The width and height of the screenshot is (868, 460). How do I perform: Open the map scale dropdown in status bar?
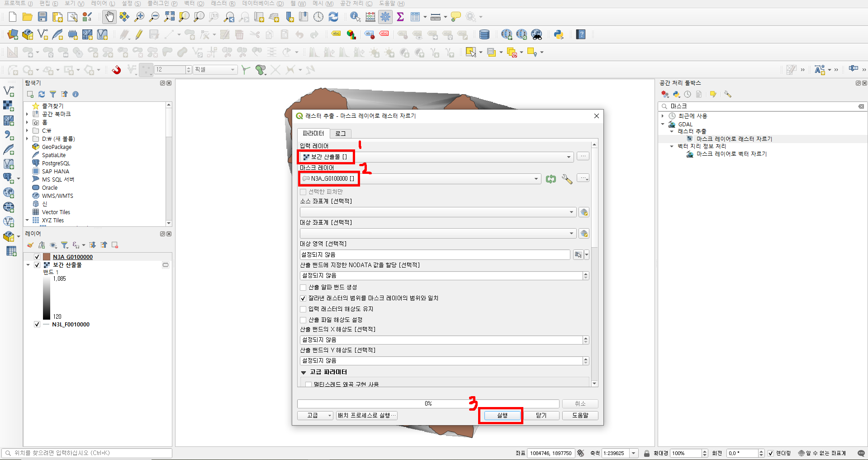coord(634,453)
